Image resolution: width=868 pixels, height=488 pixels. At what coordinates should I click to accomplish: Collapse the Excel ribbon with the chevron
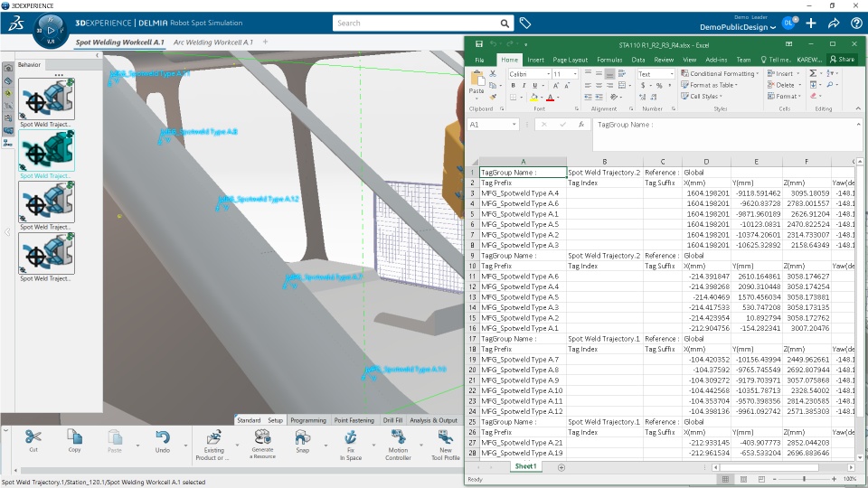(858, 109)
